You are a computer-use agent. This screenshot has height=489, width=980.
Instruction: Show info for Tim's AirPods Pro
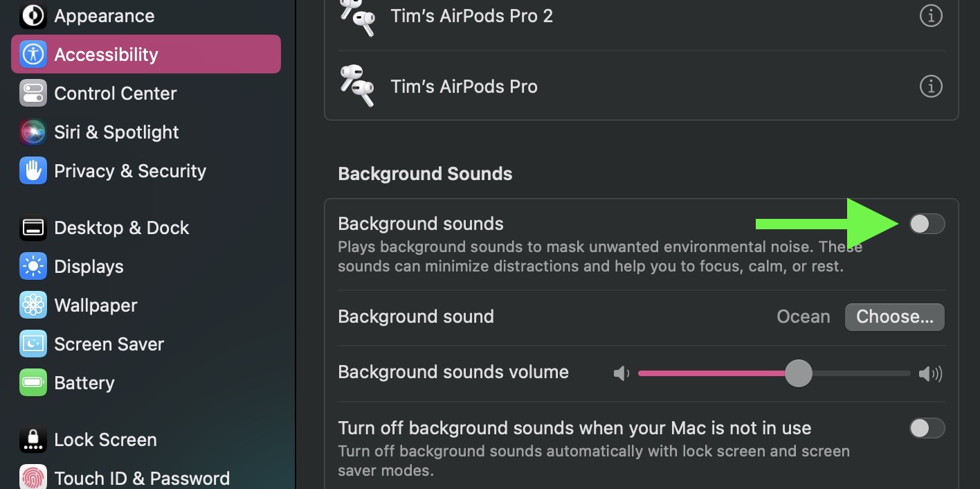click(x=931, y=87)
